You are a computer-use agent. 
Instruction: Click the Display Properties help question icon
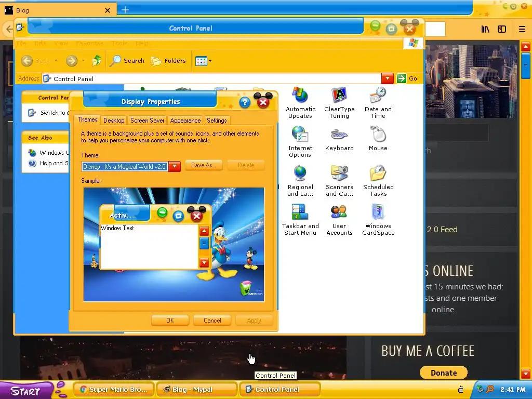click(x=245, y=102)
